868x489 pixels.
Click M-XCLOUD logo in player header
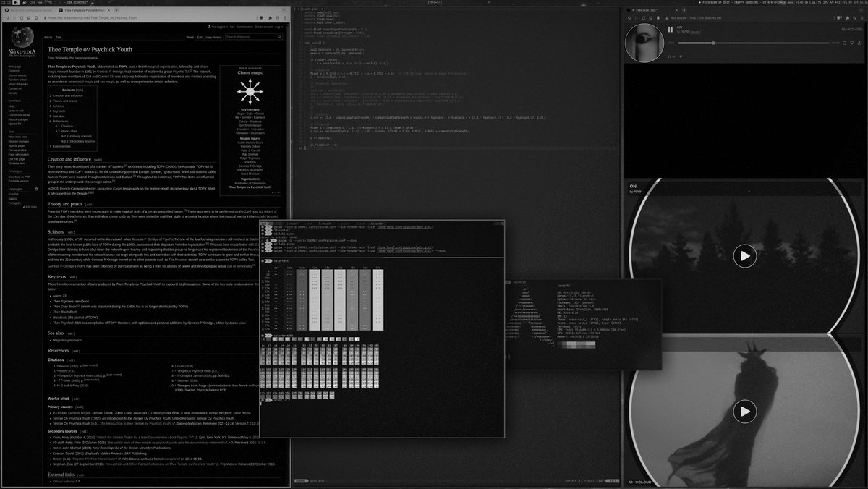point(851,30)
